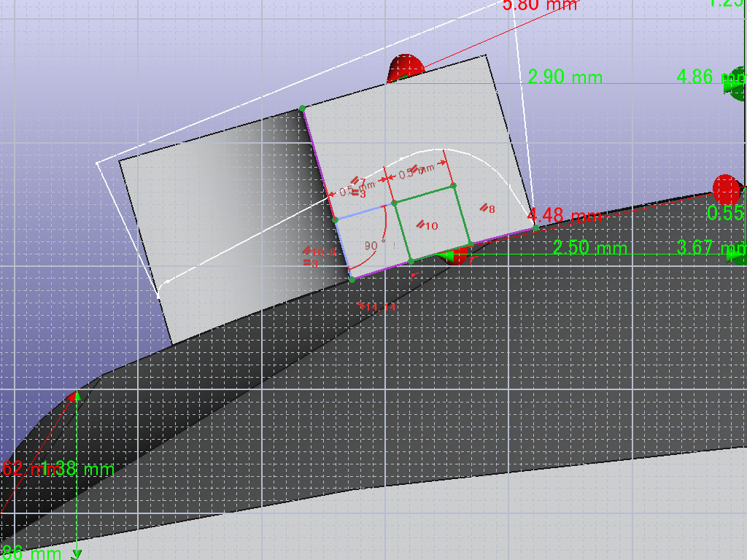The height and width of the screenshot is (560, 747).
Task: Select the green 1.38 mm dimension label
Action: point(77,469)
